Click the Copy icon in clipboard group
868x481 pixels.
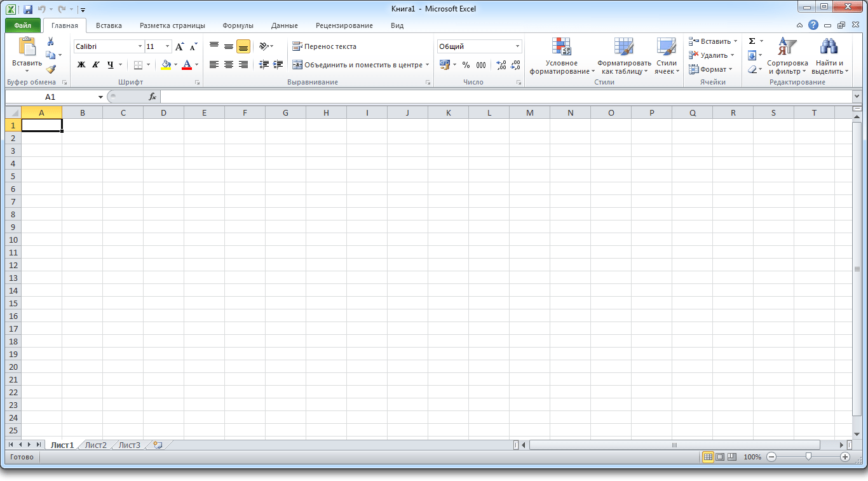[x=51, y=55]
